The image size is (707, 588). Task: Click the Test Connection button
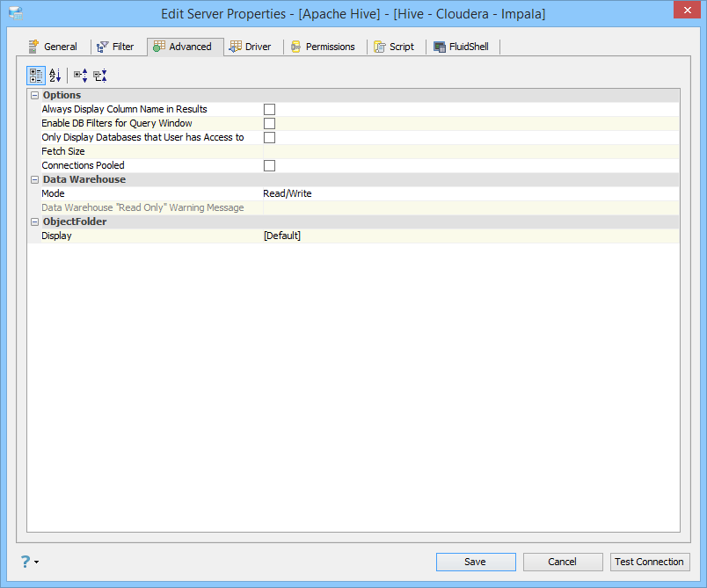[650, 562]
